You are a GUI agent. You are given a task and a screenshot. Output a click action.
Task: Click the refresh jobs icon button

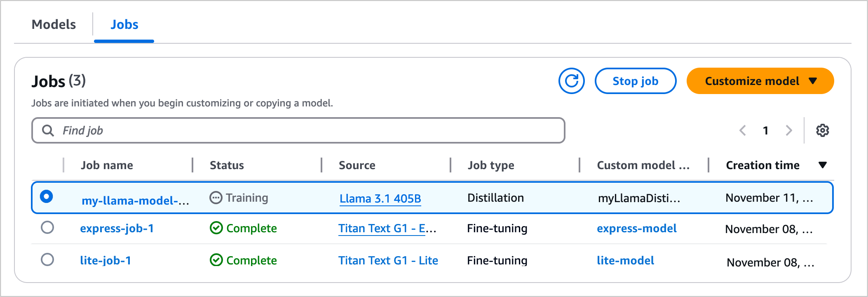coord(571,81)
